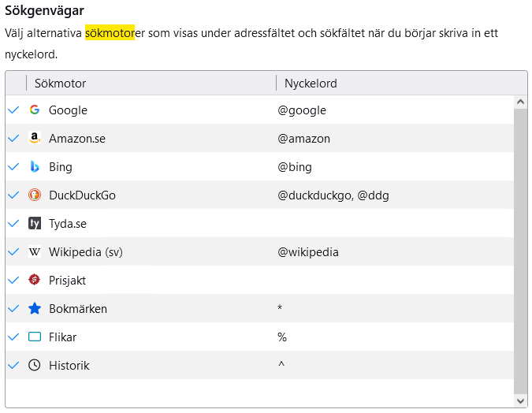This screenshot has height=413, width=532.
Task: Click the Bokmärken star icon
Action: [34, 309]
